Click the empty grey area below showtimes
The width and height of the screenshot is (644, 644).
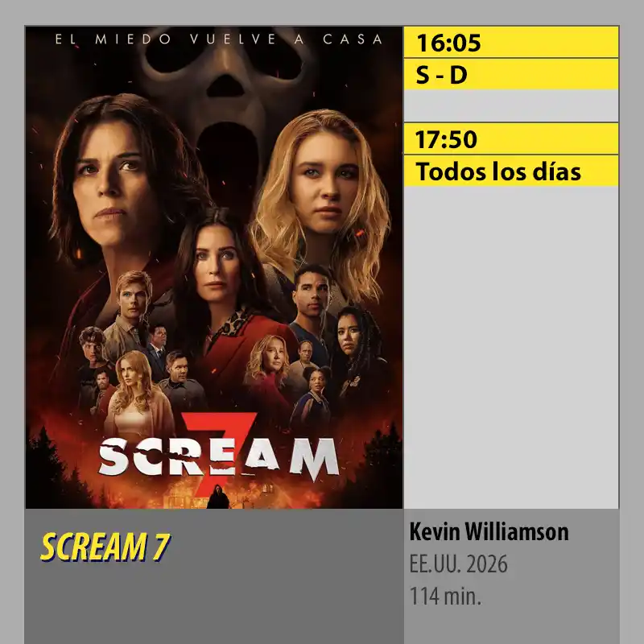pos(511,347)
